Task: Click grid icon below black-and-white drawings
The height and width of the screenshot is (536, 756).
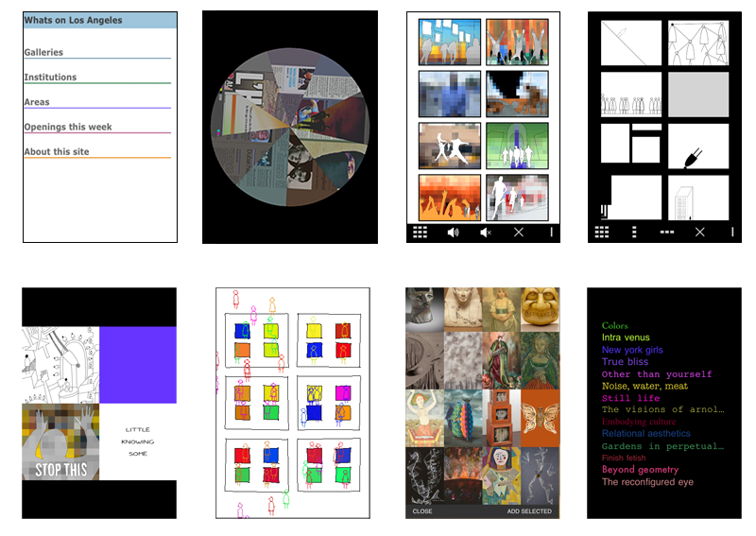Action: 602,232
